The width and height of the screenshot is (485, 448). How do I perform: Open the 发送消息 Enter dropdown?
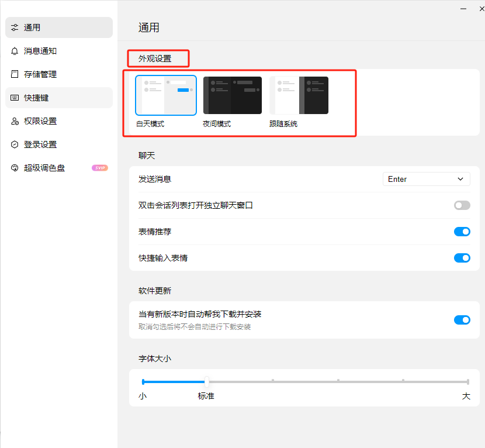[x=426, y=179]
